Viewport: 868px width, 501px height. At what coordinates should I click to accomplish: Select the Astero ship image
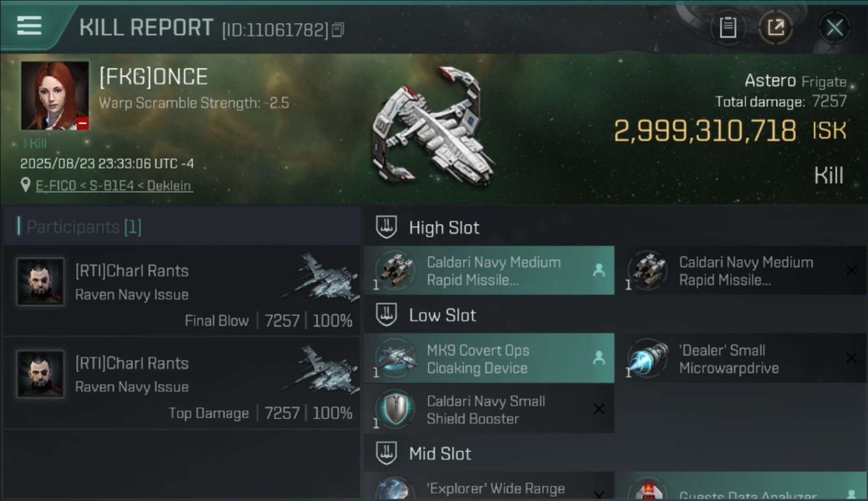click(433, 126)
